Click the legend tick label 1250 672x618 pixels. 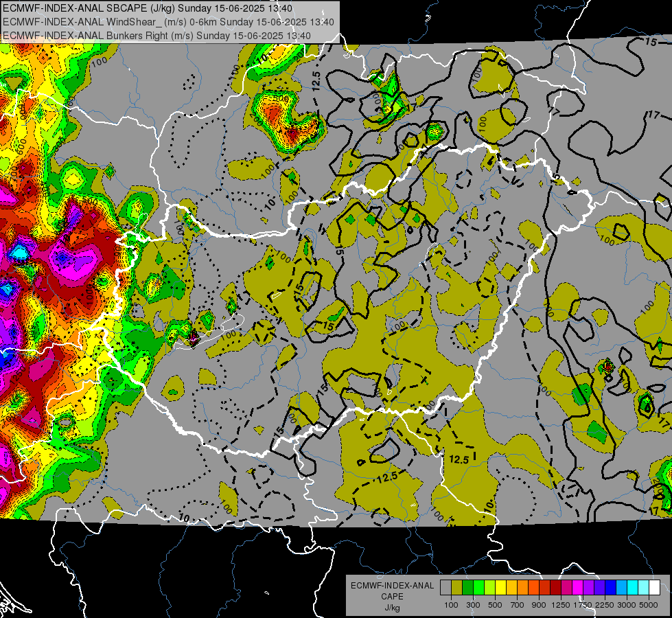[x=561, y=605]
